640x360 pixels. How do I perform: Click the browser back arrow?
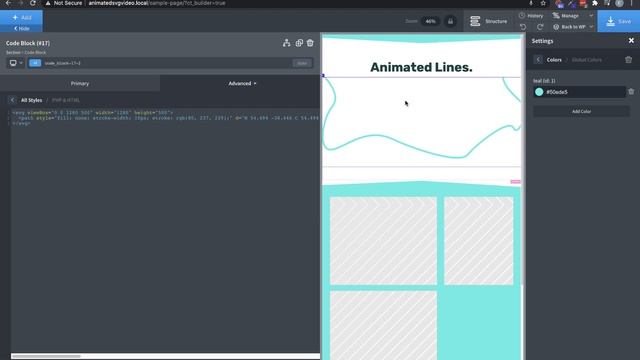pyautogui.click(x=8, y=3)
